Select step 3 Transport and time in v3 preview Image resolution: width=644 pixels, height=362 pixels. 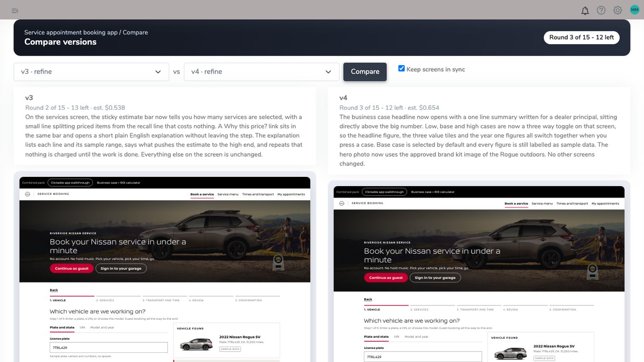[x=165, y=299]
